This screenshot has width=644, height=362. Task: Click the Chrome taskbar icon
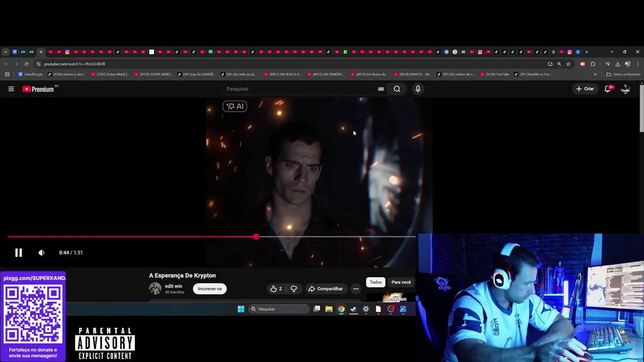(341, 309)
